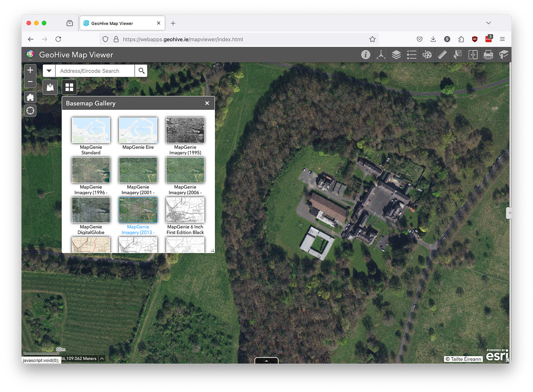This screenshot has height=392, width=533.
Task: Select the Measurement ruler tool
Action: 442,55
